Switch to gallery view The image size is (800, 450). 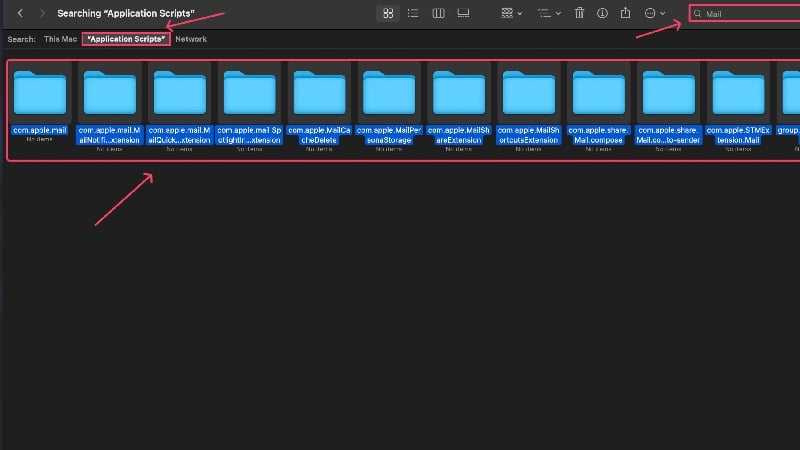463,13
